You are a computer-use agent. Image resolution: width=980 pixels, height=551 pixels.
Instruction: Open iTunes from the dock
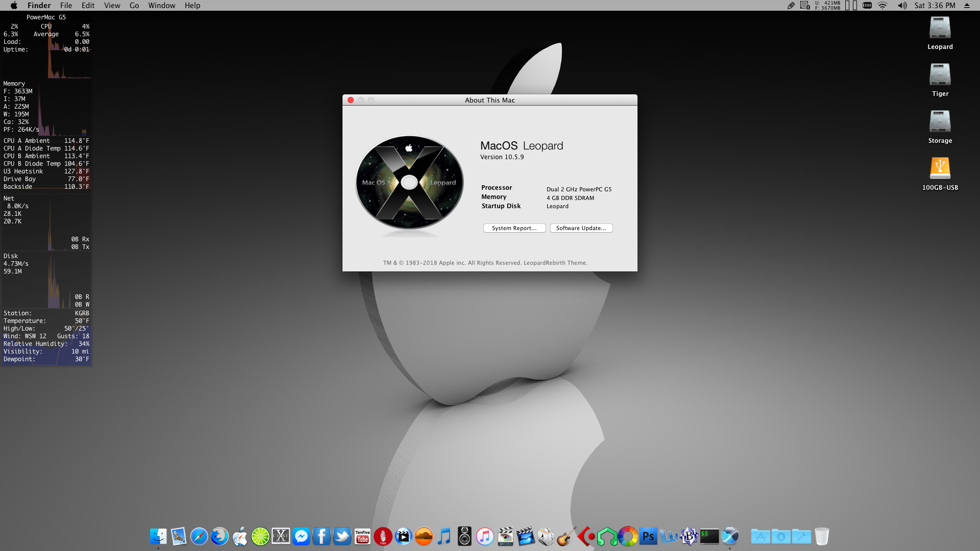coord(485,536)
